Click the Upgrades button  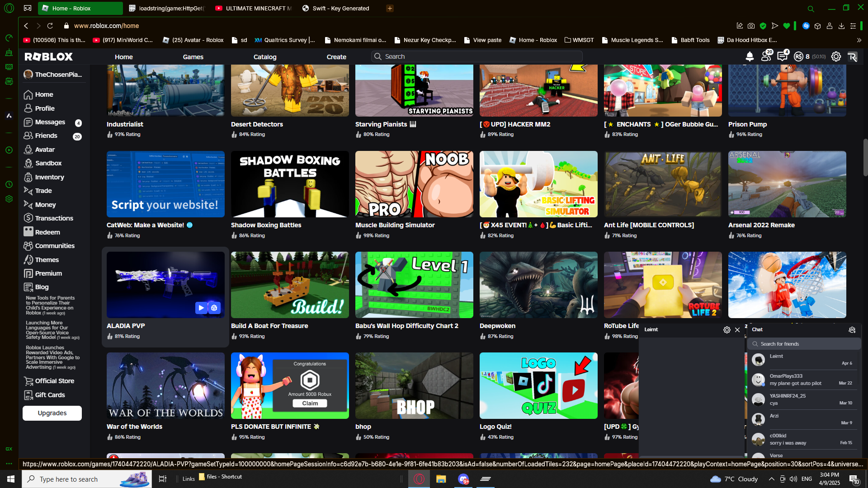[x=52, y=413]
